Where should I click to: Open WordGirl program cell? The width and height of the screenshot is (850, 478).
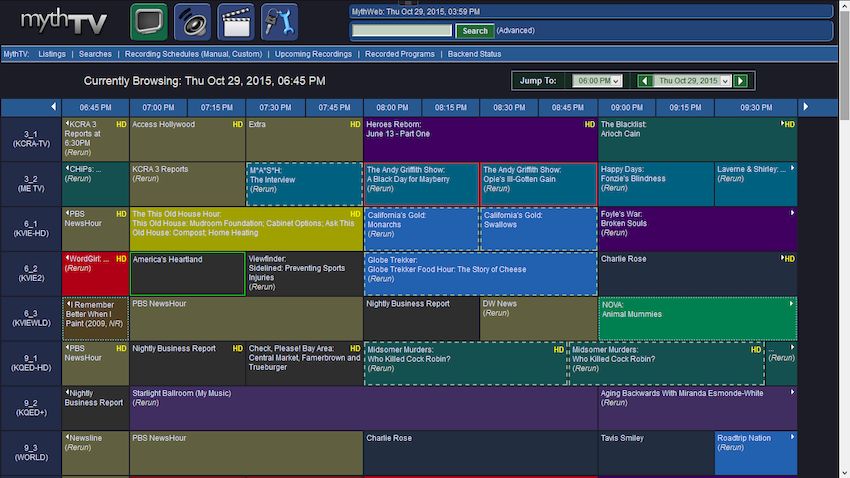[95, 274]
